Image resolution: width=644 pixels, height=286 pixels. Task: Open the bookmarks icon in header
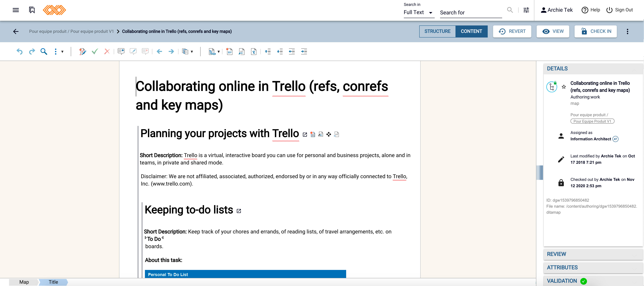point(32,10)
